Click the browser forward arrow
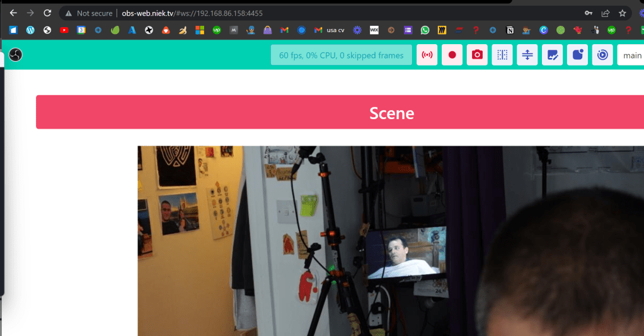The width and height of the screenshot is (644, 336). [x=30, y=13]
